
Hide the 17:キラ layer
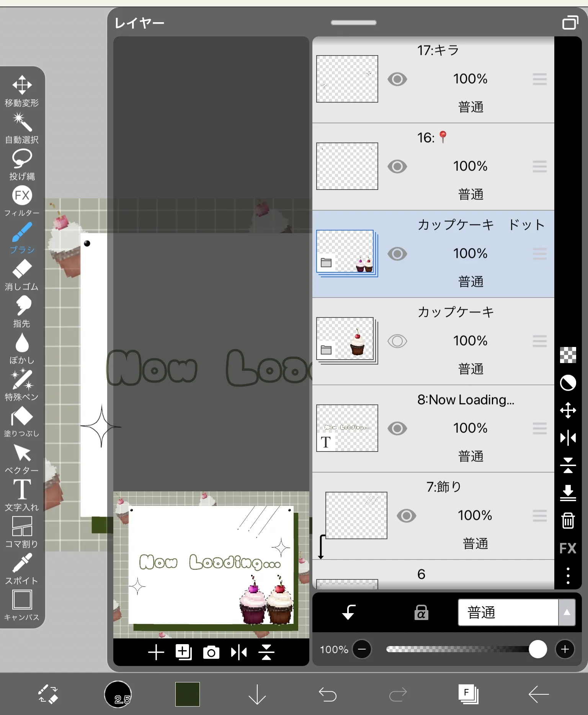(x=397, y=79)
